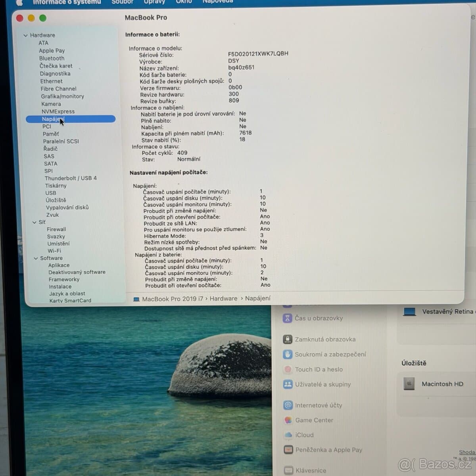Image resolution: width=476 pixels, height=476 pixels.
Task: Select SATA in the sidebar
Action: click(x=50, y=163)
